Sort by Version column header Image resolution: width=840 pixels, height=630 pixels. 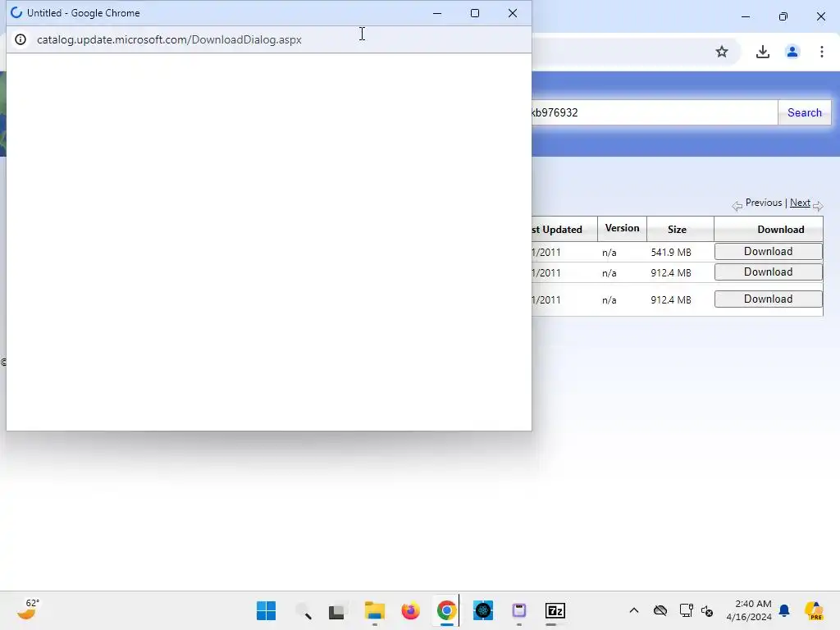tap(622, 228)
